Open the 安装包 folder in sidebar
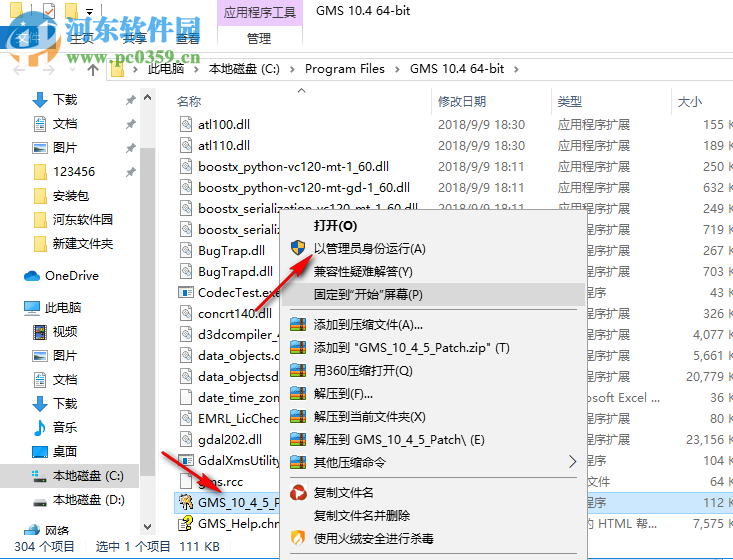This screenshot has width=733, height=560. pyautogui.click(x=70, y=195)
